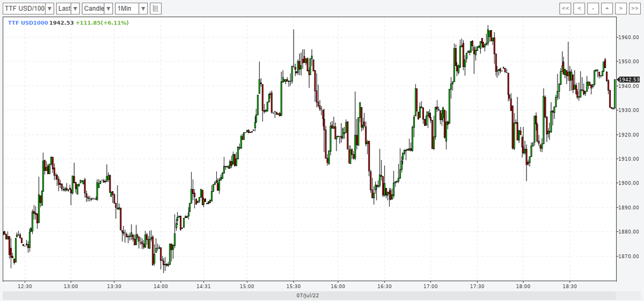The image size is (644, 301).
Task: Select the TTF USD1000 legend label
Action: tap(28, 23)
